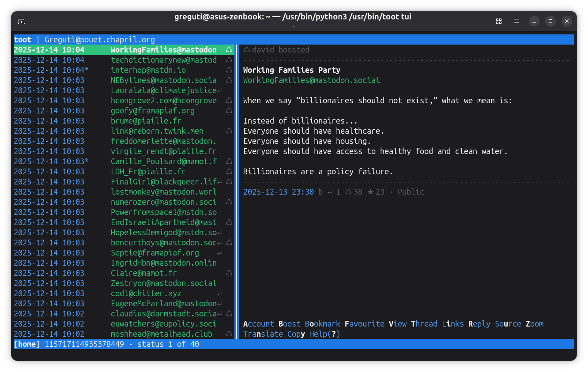Viewport: 588px width, 372px height.
Task: Click reply arrow icon on Septie row
Action: point(219,253)
